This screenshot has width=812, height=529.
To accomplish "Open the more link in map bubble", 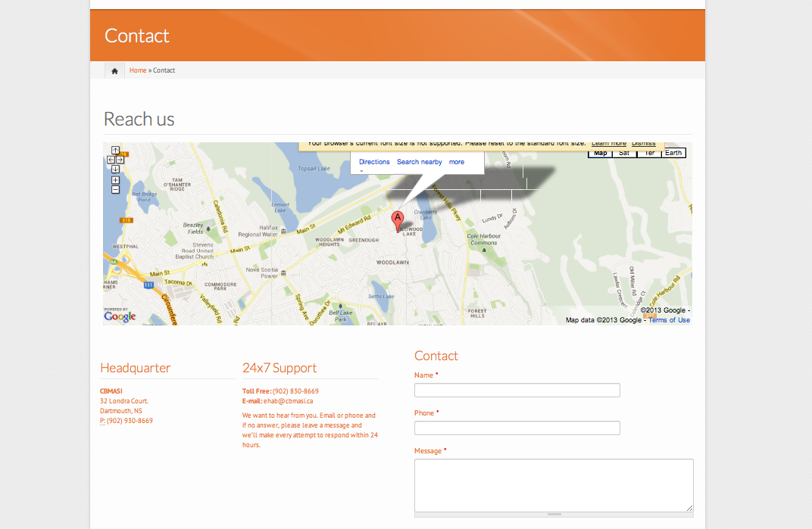I will click(x=456, y=162).
